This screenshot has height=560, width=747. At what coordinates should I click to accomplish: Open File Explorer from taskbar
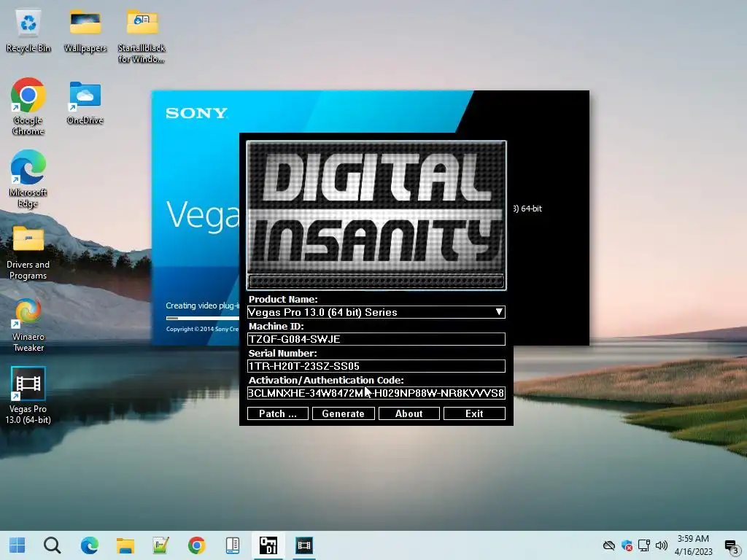(125, 545)
